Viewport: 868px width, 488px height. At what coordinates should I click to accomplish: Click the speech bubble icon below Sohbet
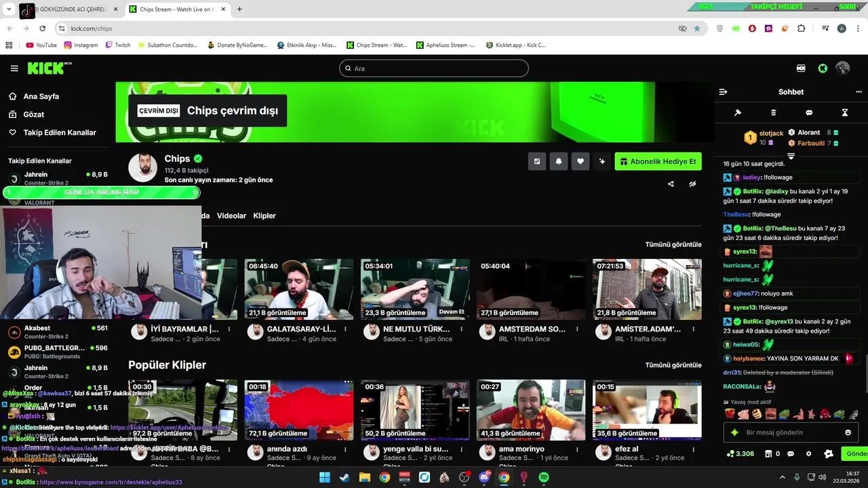click(x=809, y=113)
